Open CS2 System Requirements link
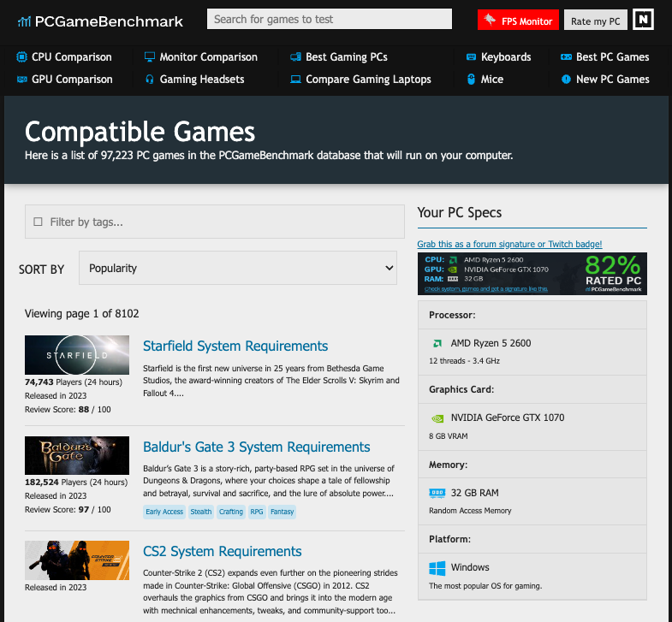Image resolution: width=672 pixels, height=622 pixels. [222, 551]
